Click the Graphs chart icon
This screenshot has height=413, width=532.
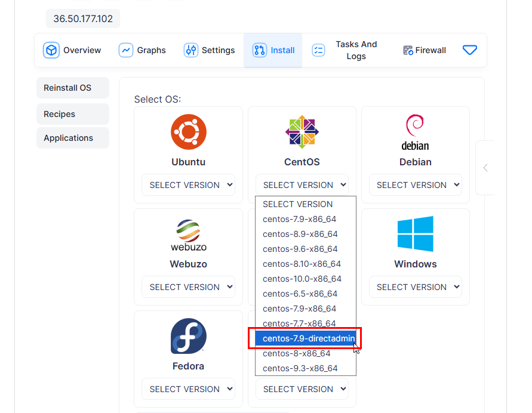125,50
